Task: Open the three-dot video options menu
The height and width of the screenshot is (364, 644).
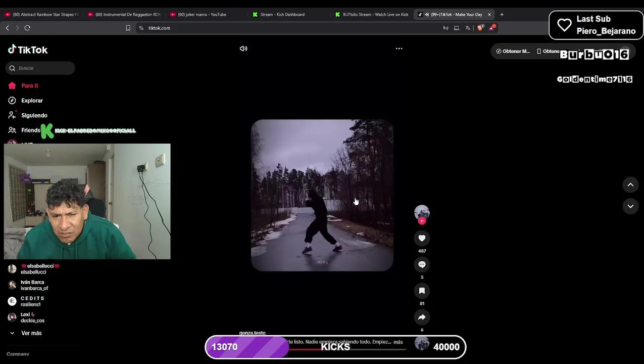Action: tap(399, 49)
